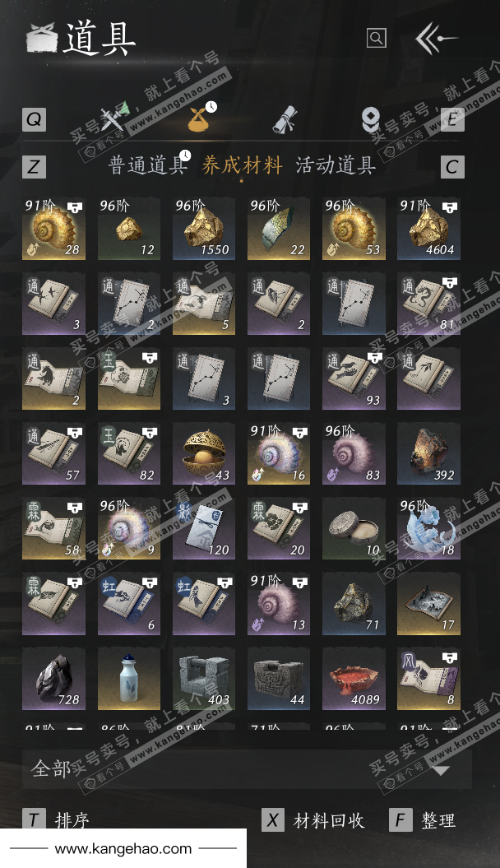Select the black stone item with quantity 728
The image size is (500, 868).
(x=53, y=678)
